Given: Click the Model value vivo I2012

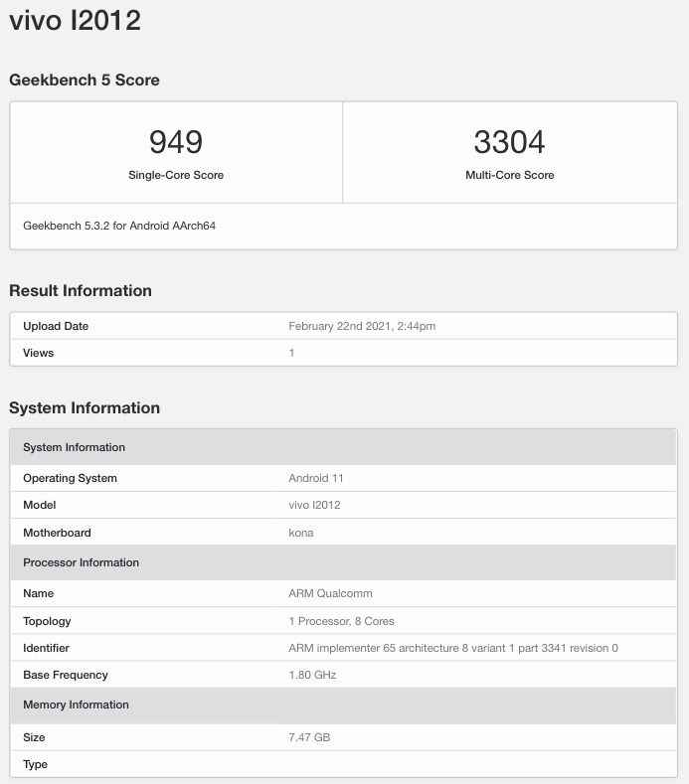Looking at the screenshot, I should click(314, 505).
